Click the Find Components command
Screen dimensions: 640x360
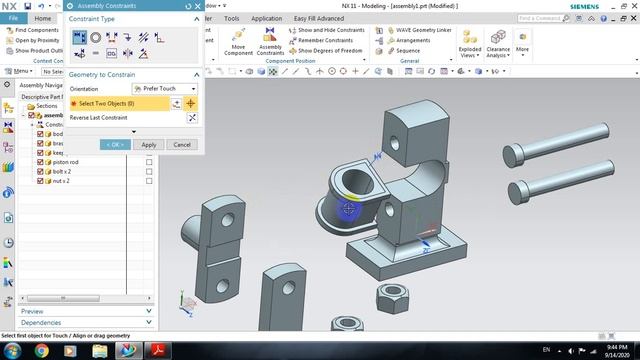[33, 30]
